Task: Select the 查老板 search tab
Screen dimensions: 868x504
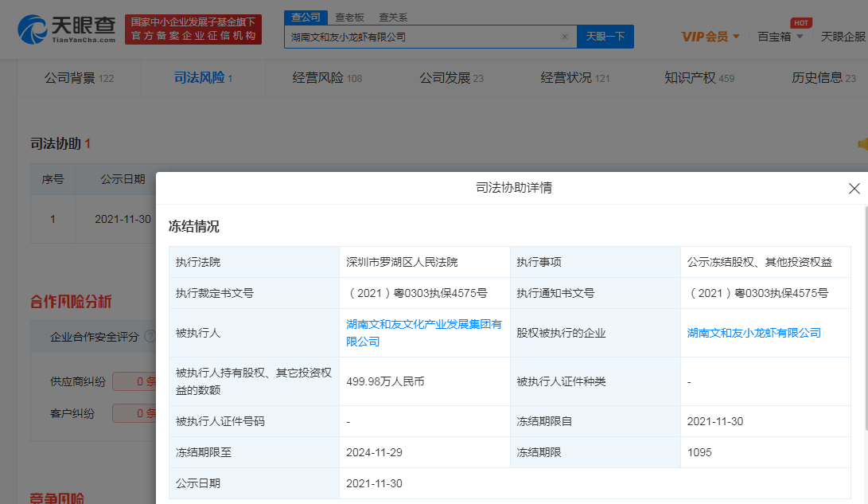Action: click(349, 18)
